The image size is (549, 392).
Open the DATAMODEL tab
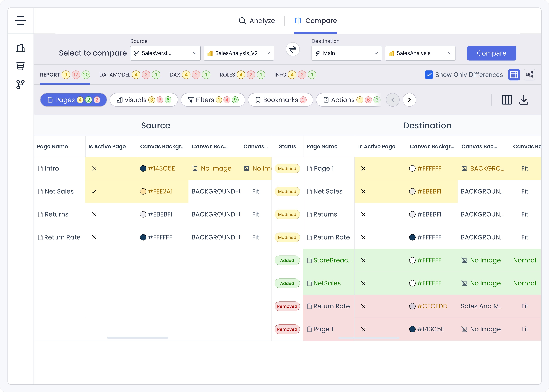click(x=115, y=75)
